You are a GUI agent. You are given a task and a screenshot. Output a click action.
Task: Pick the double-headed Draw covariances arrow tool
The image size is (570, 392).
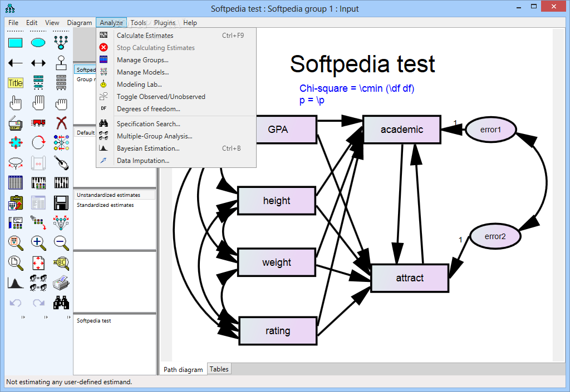(38, 63)
